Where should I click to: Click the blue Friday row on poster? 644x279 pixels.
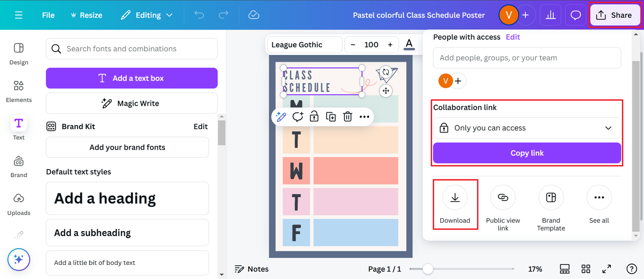[x=356, y=233]
